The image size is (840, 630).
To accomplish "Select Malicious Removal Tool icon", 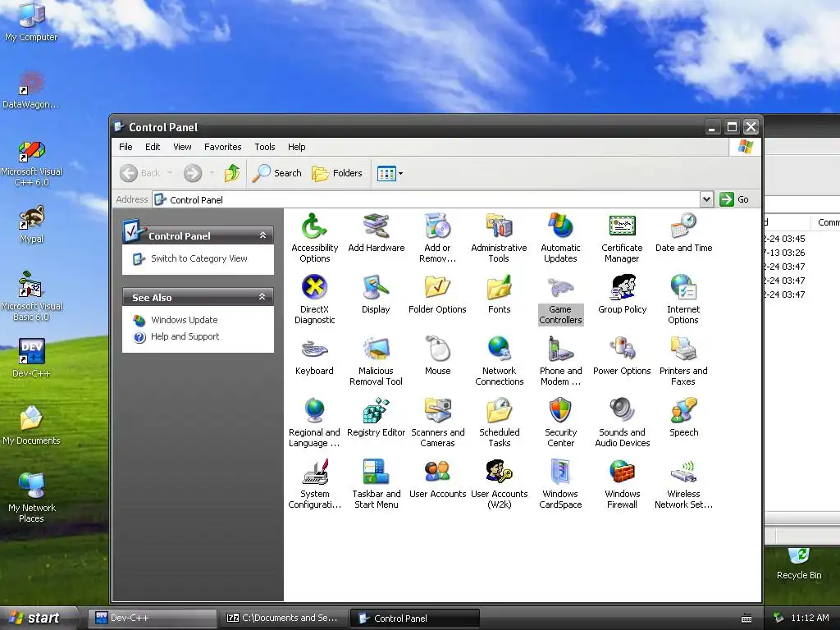I will (x=376, y=361).
